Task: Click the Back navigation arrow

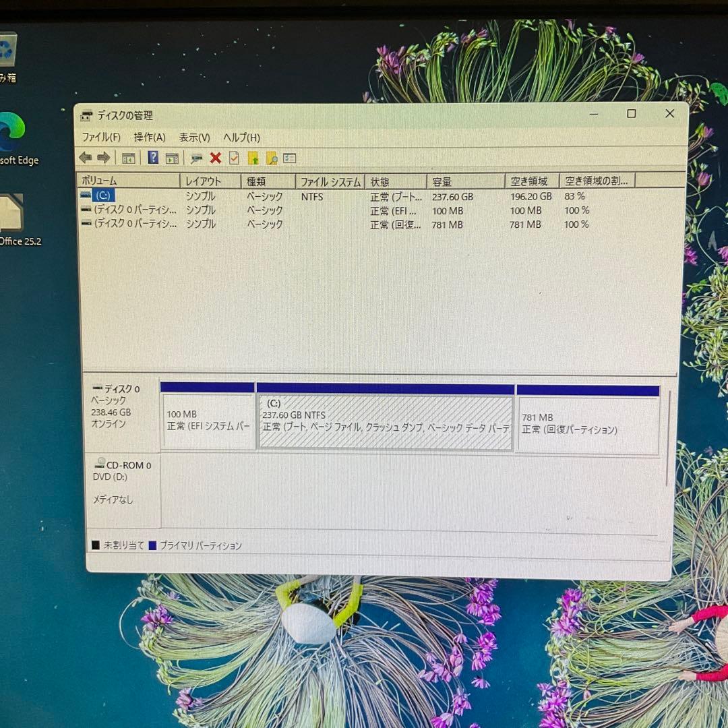Action: (x=86, y=158)
